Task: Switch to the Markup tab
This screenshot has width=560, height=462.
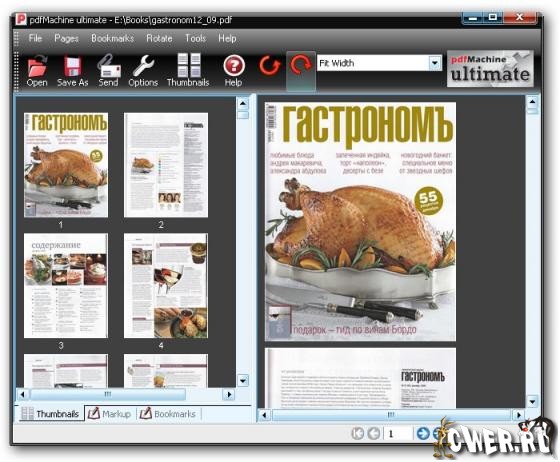Action: pos(110,414)
